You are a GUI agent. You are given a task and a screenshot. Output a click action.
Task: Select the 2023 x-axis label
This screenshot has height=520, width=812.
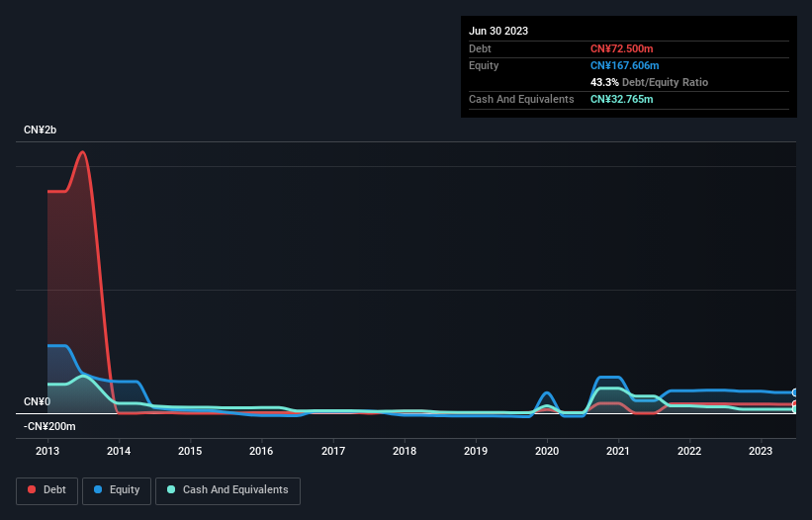[761, 451]
